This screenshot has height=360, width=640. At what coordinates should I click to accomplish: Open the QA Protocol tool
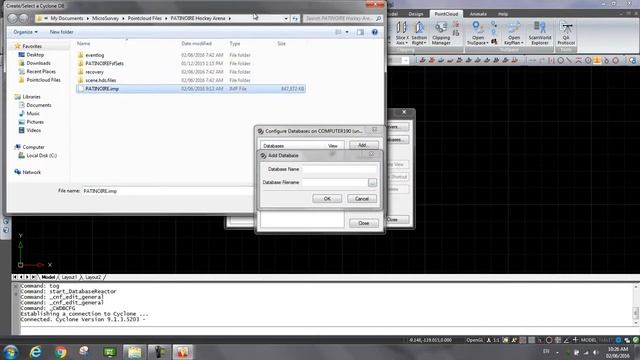click(x=566, y=33)
